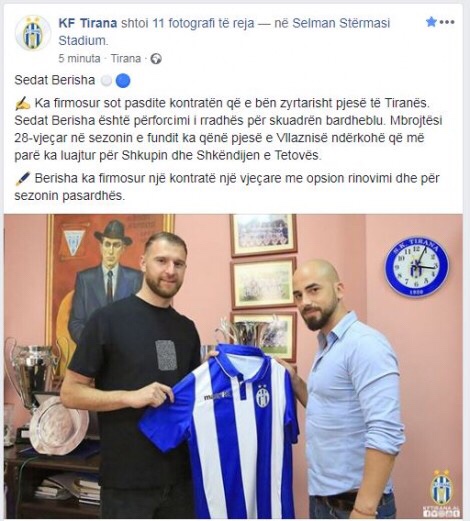This screenshot has height=521, width=470.
Task: Open the three-dot post options menu
Action: click(447, 23)
